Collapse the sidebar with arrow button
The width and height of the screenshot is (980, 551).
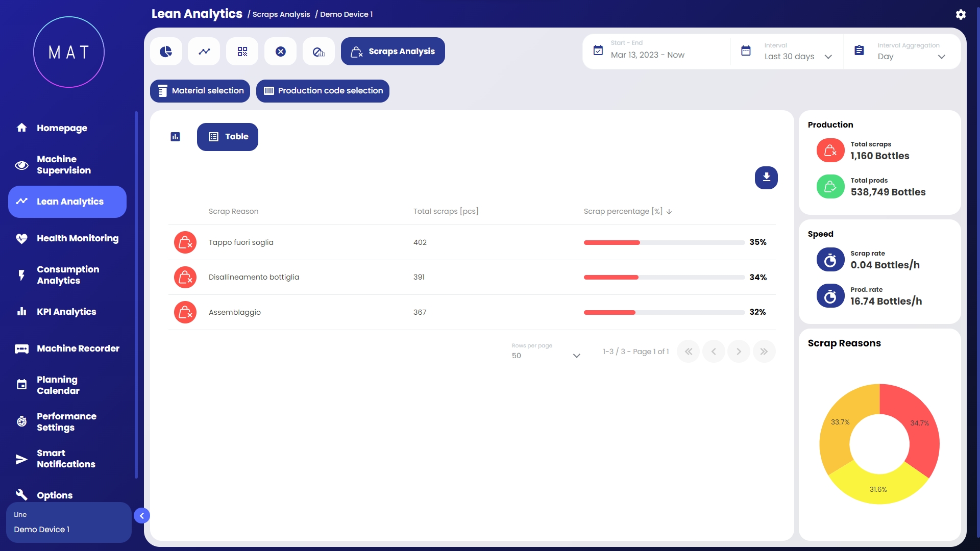142,516
